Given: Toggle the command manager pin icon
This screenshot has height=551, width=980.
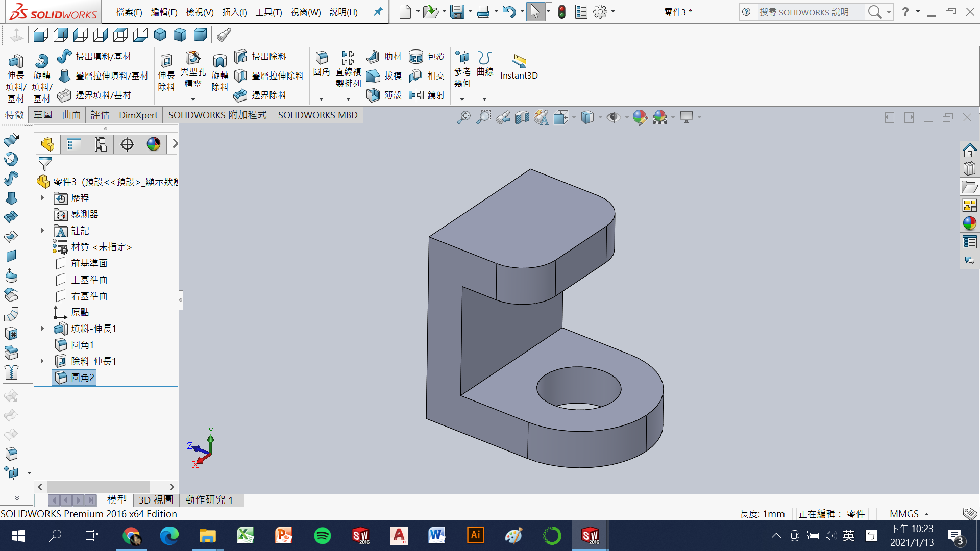Looking at the screenshot, I should point(378,12).
